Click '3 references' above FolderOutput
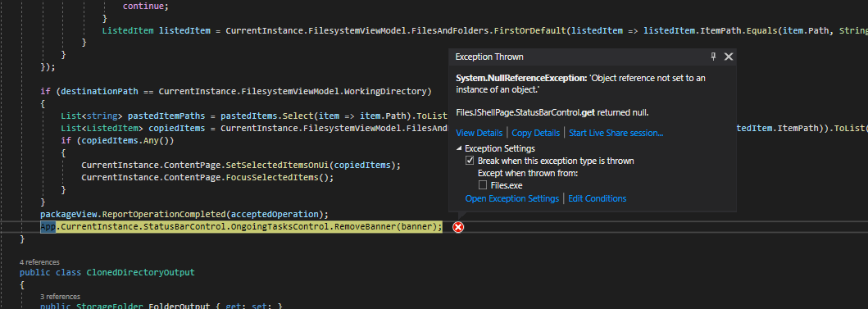Image resolution: width=868 pixels, height=309 pixels. [x=60, y=296]
